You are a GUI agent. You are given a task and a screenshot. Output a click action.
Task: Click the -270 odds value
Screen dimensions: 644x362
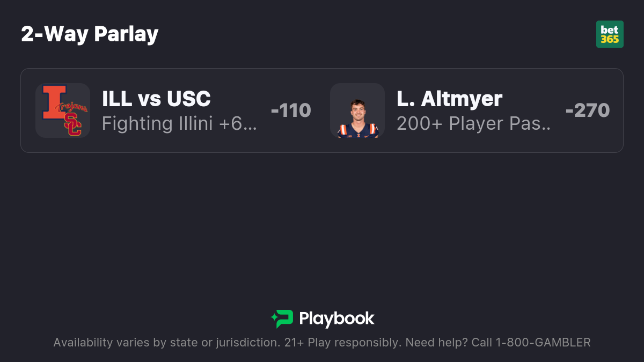click(588, 110)
